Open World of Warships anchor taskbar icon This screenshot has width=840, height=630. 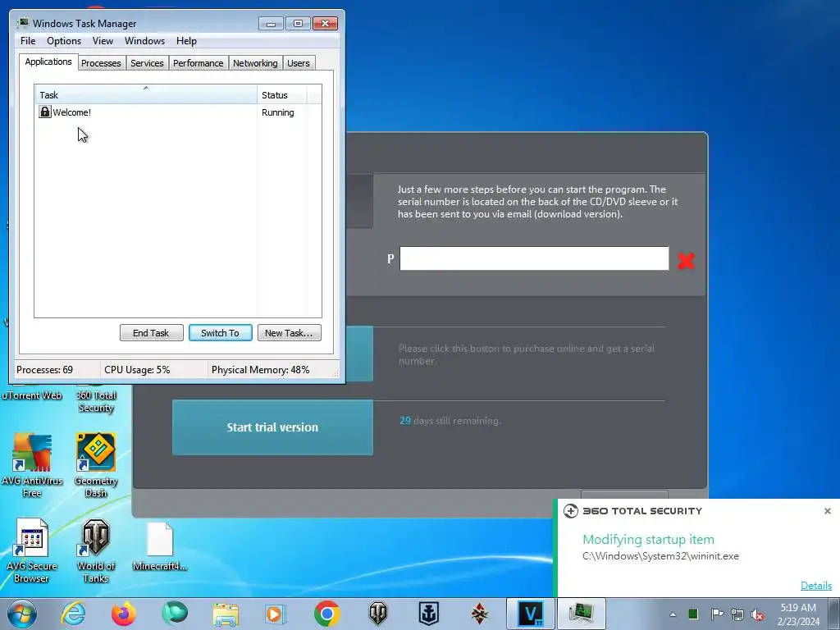[x=428, y=614]
